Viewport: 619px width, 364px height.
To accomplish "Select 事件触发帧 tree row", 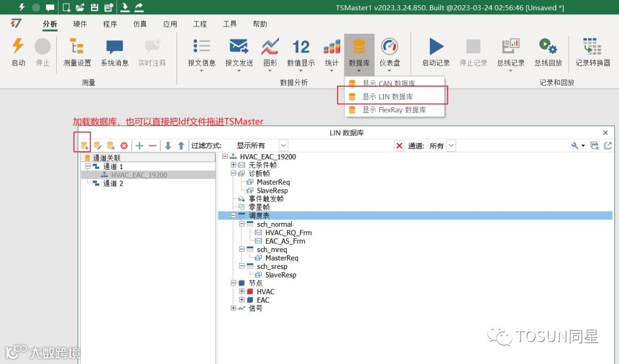I will tap(266, 198).
